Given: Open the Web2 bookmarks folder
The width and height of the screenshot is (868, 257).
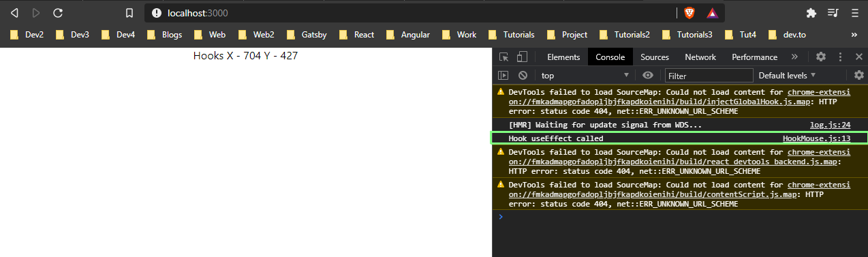Looking at the screenshot, I should point(255,35).
